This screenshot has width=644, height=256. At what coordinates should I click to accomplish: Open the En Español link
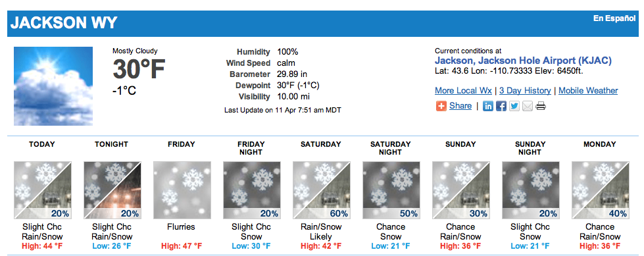click(x=614, y=18)
